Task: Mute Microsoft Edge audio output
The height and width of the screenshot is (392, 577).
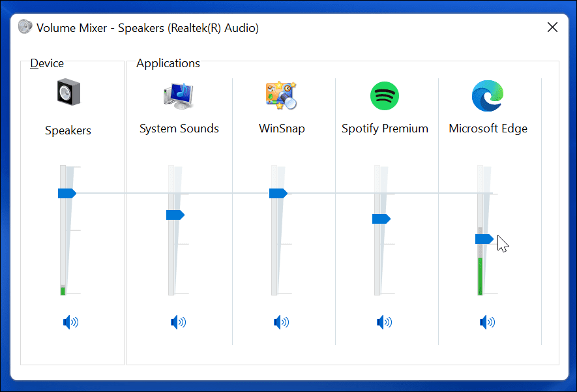Action: (x=487, y=322)
